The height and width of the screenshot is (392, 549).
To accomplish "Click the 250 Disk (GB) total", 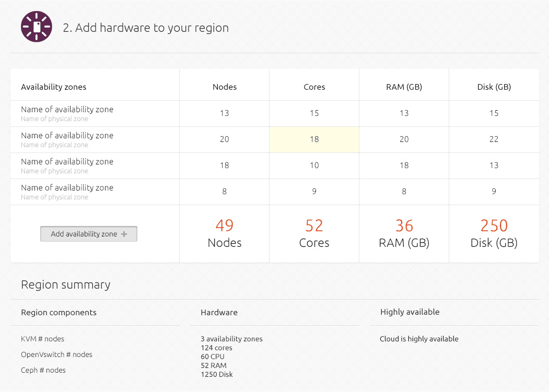I will tap(494, 233).
